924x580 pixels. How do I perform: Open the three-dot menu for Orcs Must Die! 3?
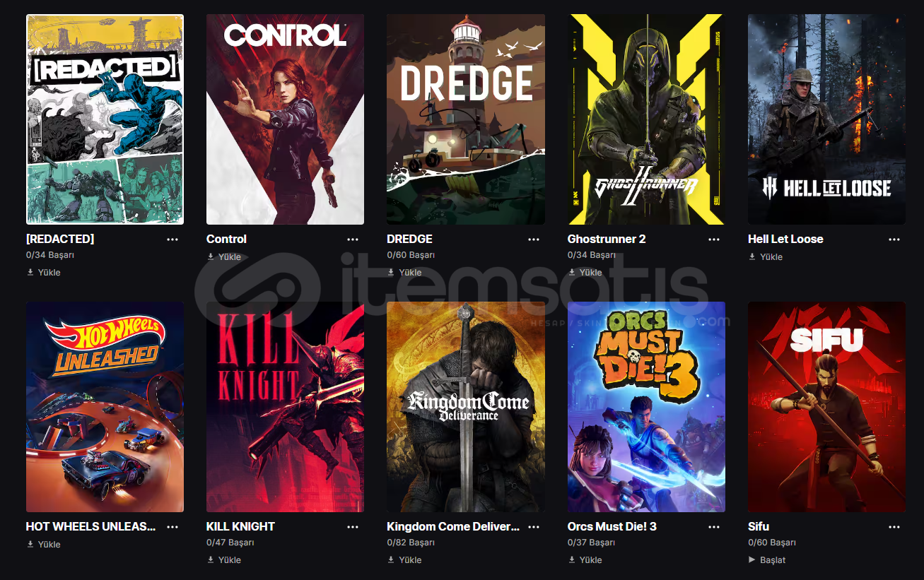coord(714,527)
